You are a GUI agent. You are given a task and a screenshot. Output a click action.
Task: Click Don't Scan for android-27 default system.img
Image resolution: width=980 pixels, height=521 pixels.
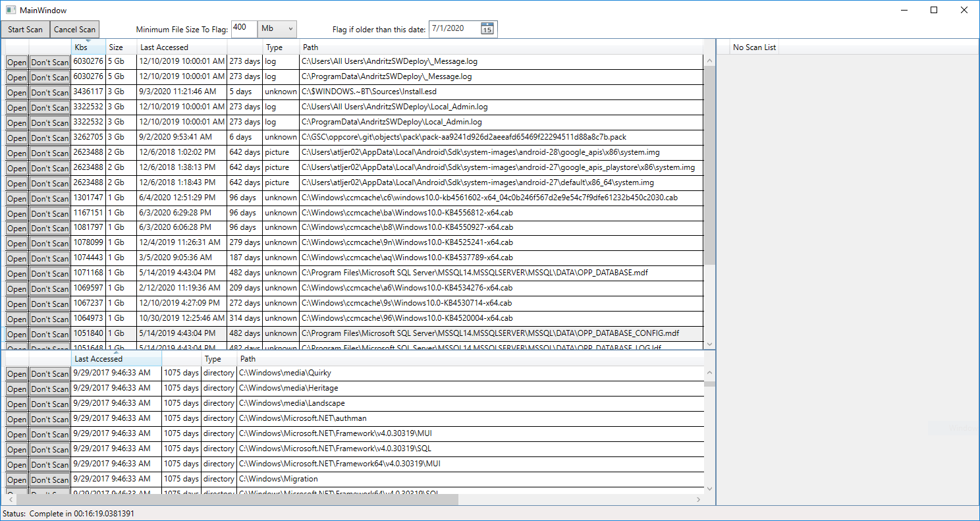point(50,183)
